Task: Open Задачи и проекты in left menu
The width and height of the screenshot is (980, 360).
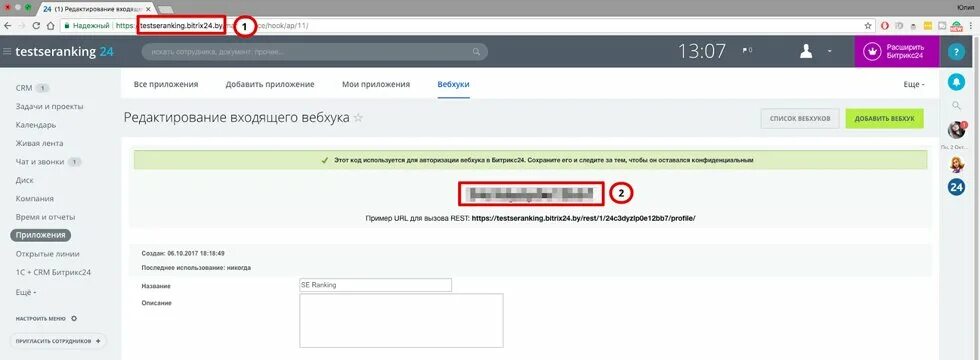Action: tap(49, 106)
